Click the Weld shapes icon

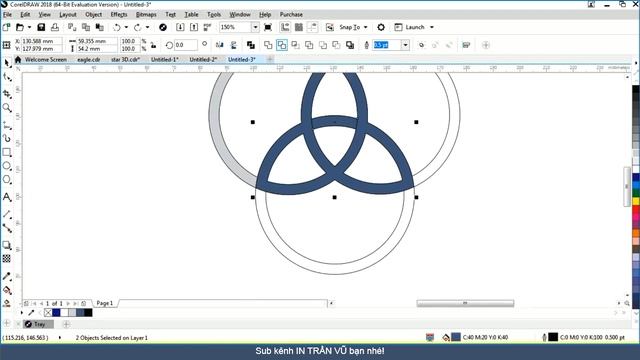point(268,45)
